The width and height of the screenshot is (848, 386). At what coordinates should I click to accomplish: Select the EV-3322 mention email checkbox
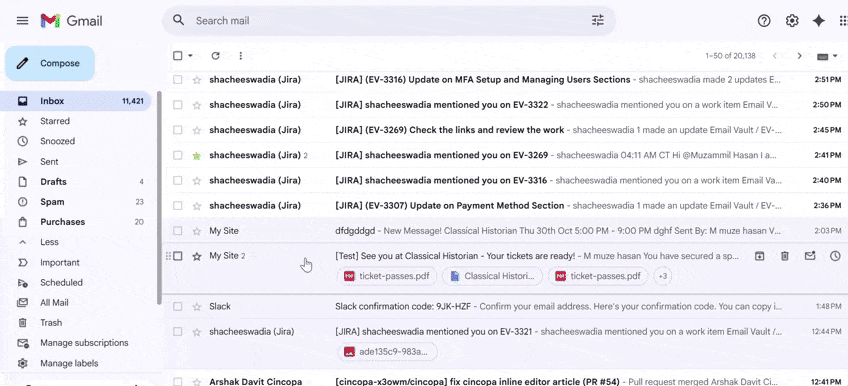click(177, 105)
